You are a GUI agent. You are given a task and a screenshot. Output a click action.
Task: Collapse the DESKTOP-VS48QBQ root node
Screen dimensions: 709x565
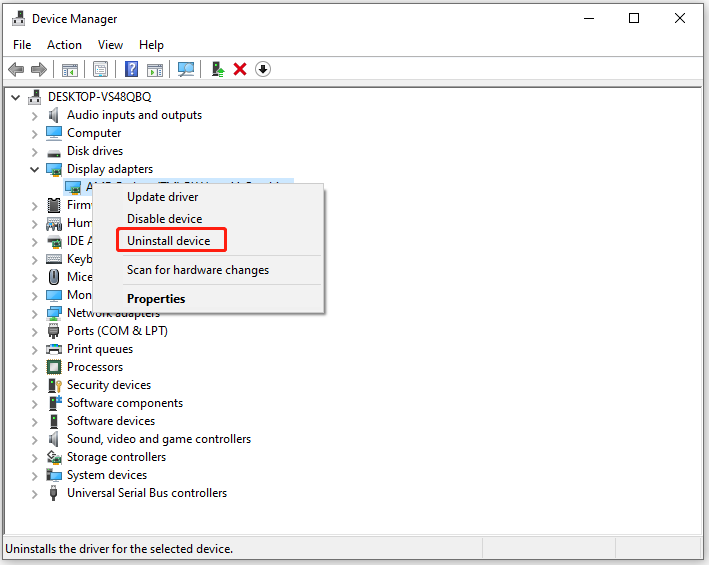15,97
